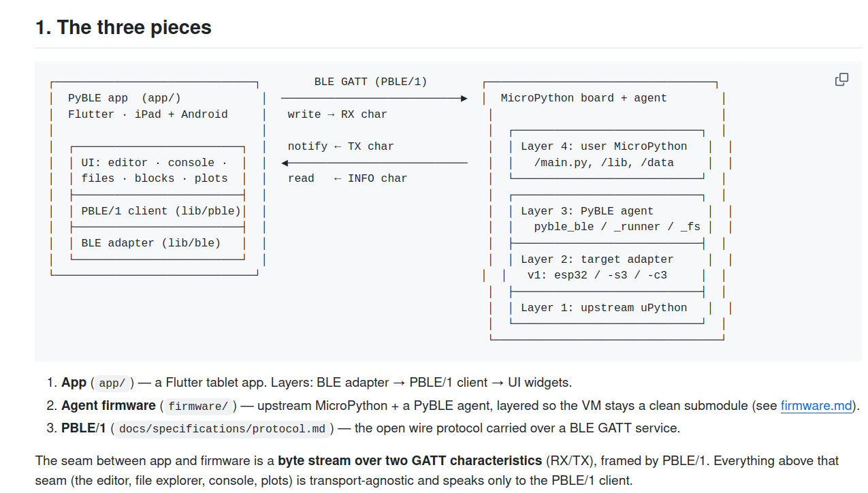Click the bold "byte stream over two GATT characteristics"
The width and height of the screenshot is (868, 493).
point(410,460)
